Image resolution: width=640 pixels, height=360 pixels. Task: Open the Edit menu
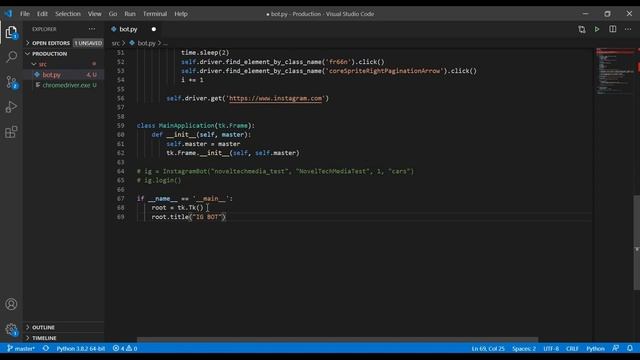[x=42, y=13]
